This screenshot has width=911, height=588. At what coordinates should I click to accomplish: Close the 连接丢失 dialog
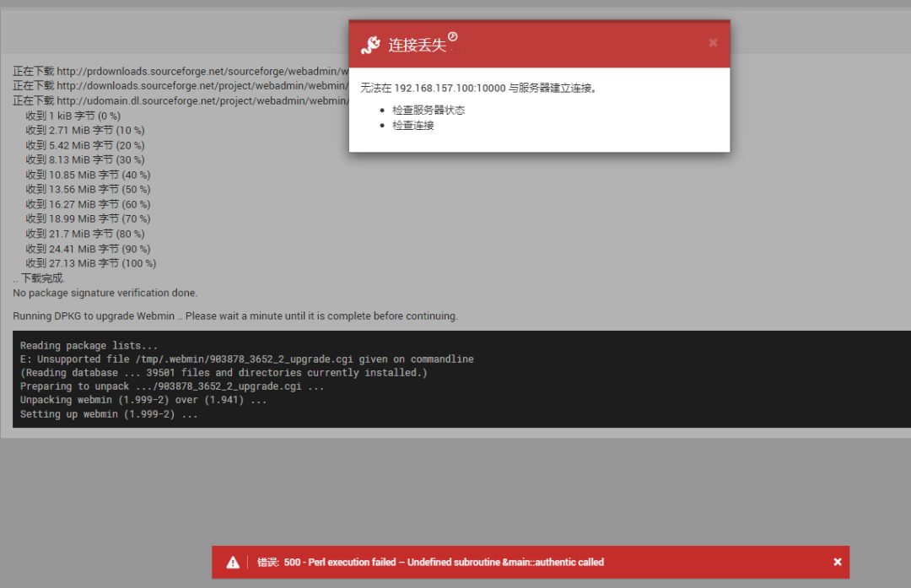point(713,43)
